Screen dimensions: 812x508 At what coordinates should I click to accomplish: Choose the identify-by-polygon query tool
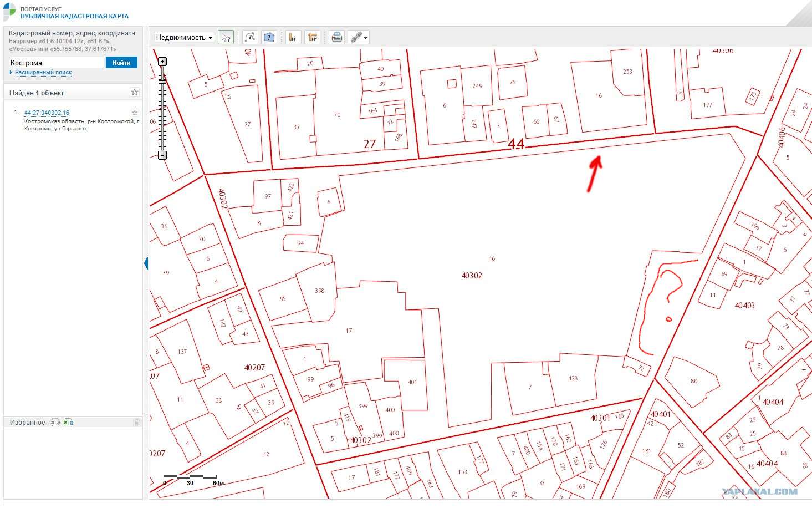269,37
